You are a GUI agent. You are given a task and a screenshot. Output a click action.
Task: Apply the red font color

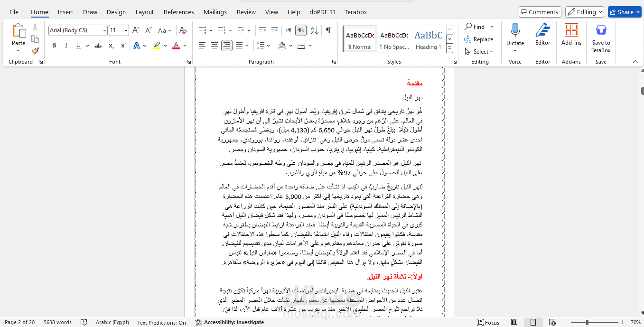click(176, 46)
